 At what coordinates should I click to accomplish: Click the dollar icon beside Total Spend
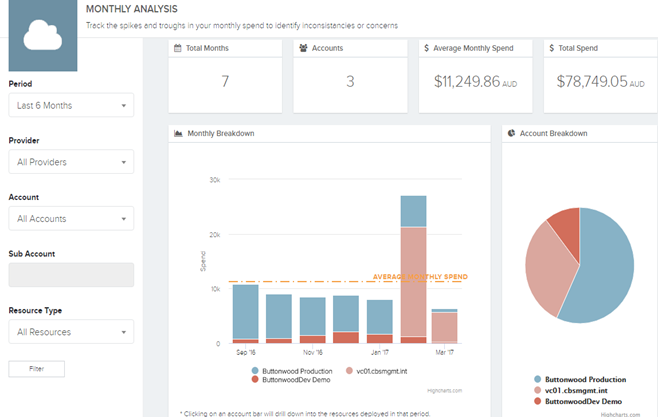click(x=551, y=48)
